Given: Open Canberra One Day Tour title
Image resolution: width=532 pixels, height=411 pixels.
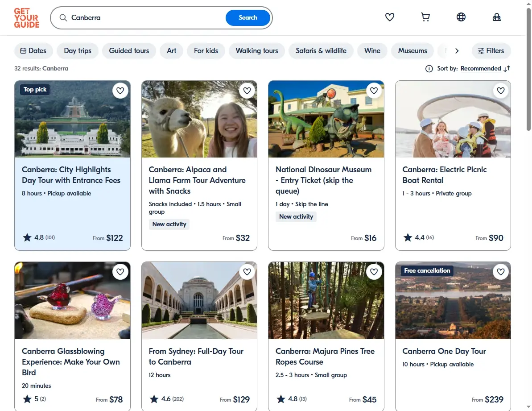Looking at the screenshot, I should click(x=444, y=351).
